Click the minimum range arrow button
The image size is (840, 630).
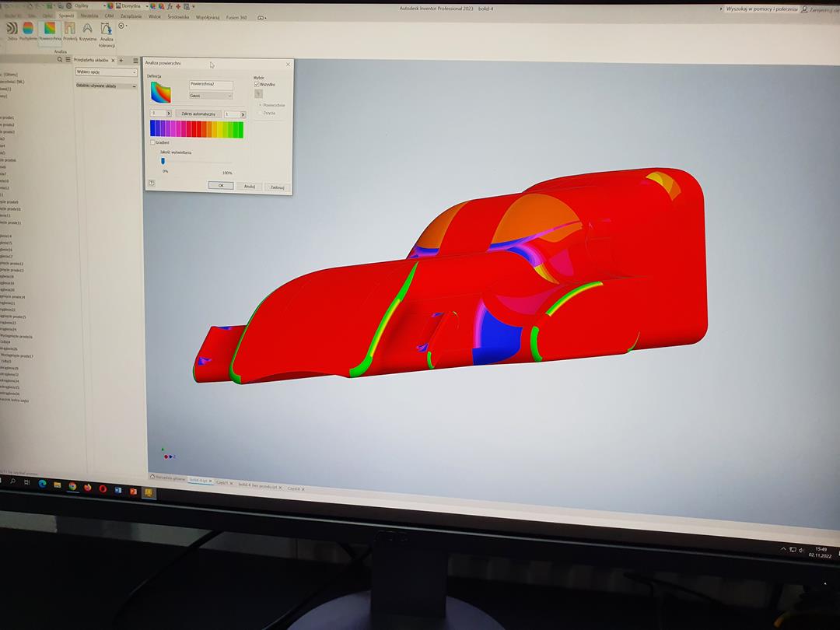169,114
